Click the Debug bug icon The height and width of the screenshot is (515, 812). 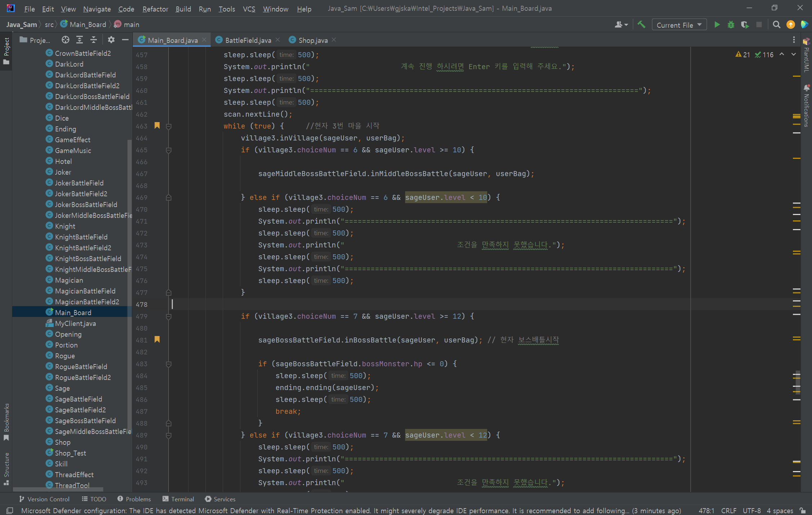(x=731, y=25)
